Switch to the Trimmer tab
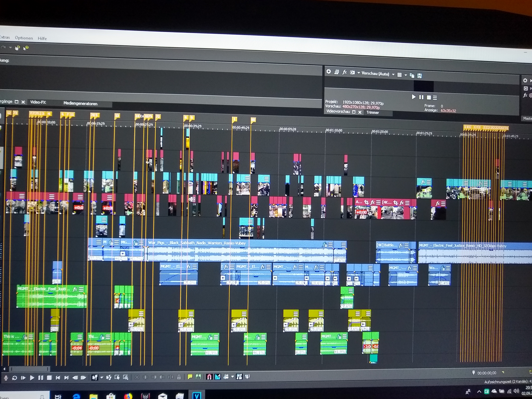532x399 pixels. (373, 113)
